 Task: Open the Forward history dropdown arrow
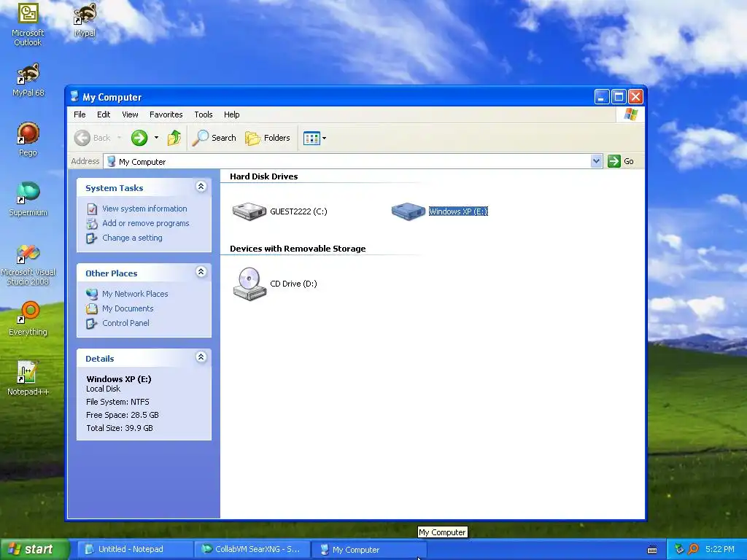tap(156, 138)
